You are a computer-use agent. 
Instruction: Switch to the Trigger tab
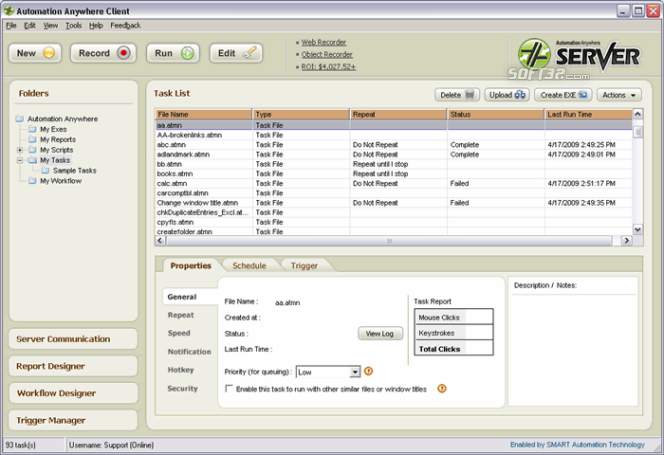(x=304, y=266)
